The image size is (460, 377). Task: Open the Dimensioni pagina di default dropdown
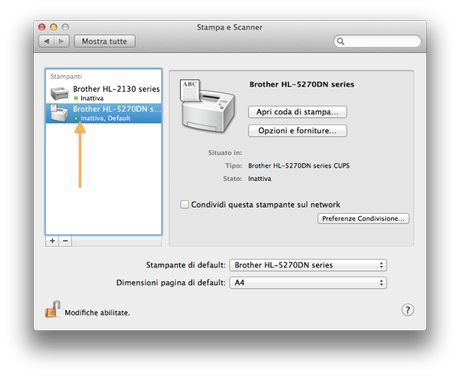tap(308, 283)
